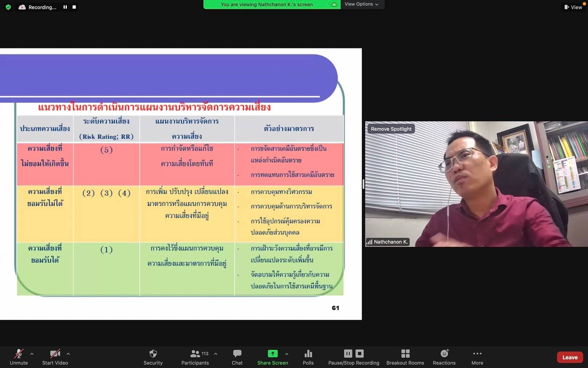Click the green encryption shield icon
The image size is (588, 368).
pos(8,7)
